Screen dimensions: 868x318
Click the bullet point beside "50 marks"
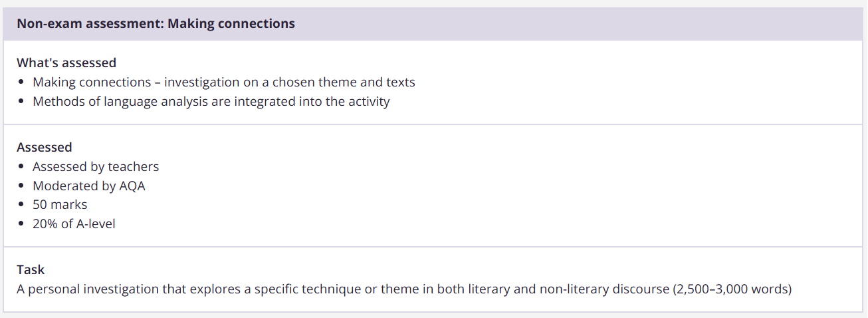point(22,205)
